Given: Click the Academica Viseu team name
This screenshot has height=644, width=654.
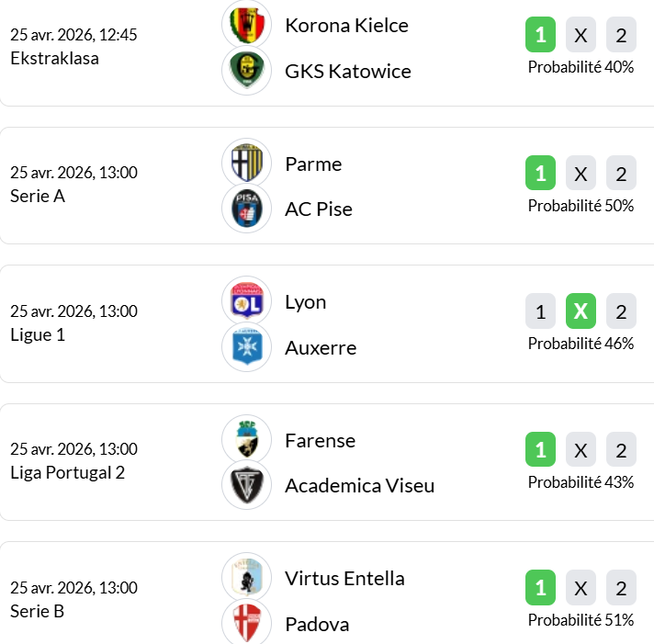Looking at the screenshot, I should [359, 485].
